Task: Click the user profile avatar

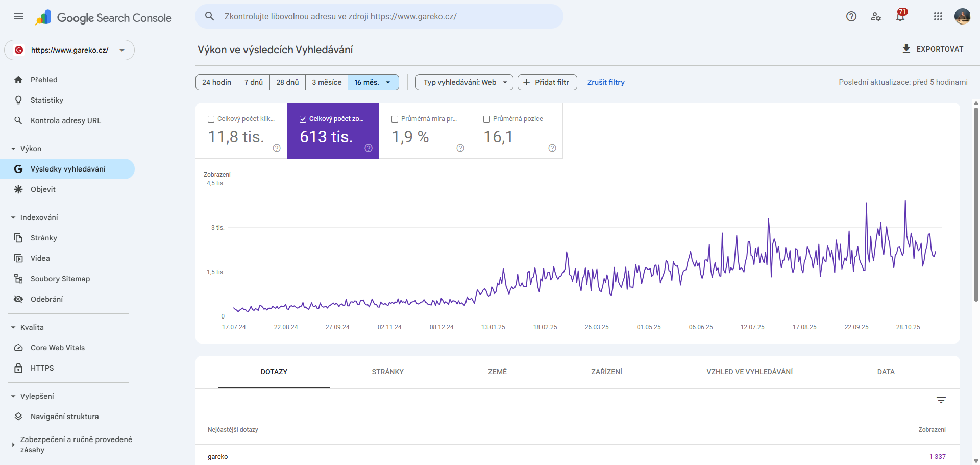Action: [x=962, y=16]
